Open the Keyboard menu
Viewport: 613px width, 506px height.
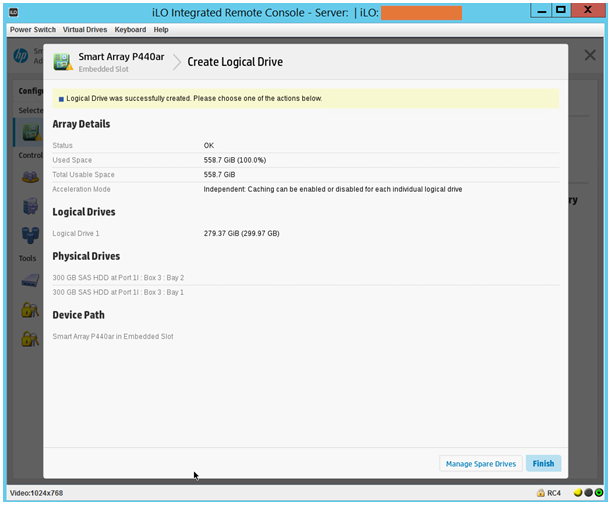tap(130, 30)
